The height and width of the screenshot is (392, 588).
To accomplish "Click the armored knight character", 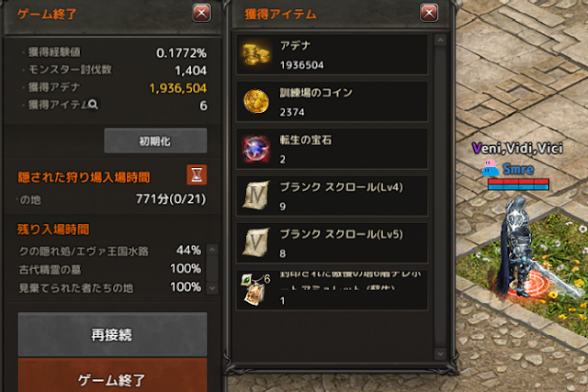I will tap(519, 247).
